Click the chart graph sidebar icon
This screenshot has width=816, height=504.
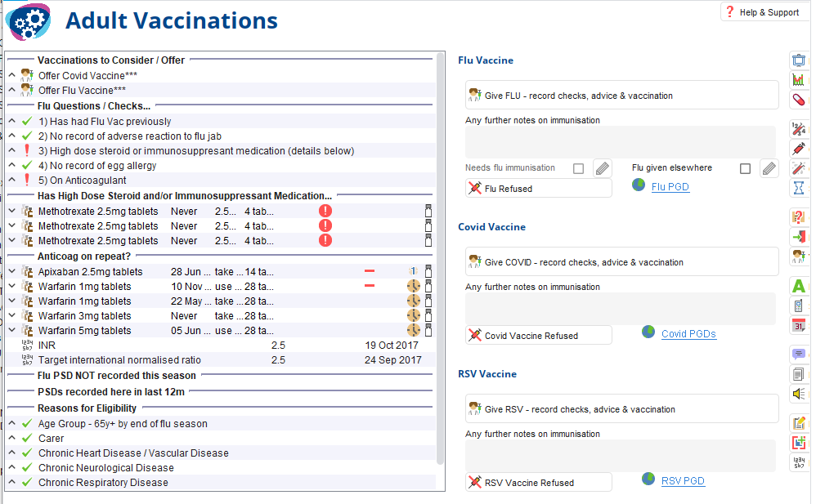pyautogui.click(x=798, y=79)
